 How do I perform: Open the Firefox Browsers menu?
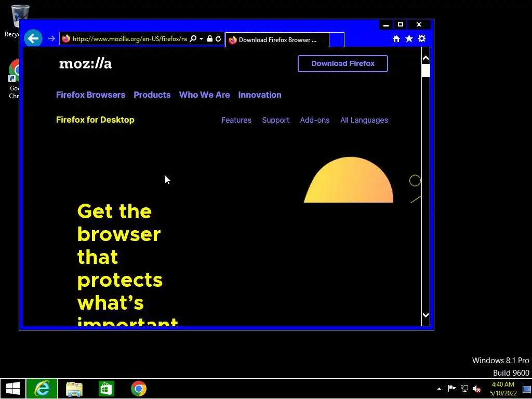tap(90, 95)
